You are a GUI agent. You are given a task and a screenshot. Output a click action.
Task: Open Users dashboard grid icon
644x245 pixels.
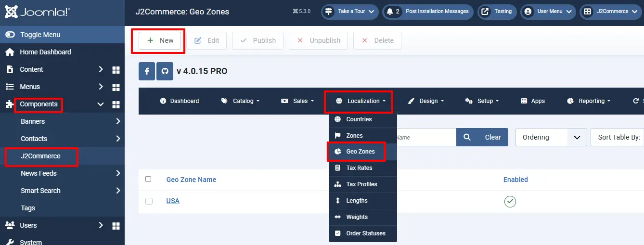[116, 226]
